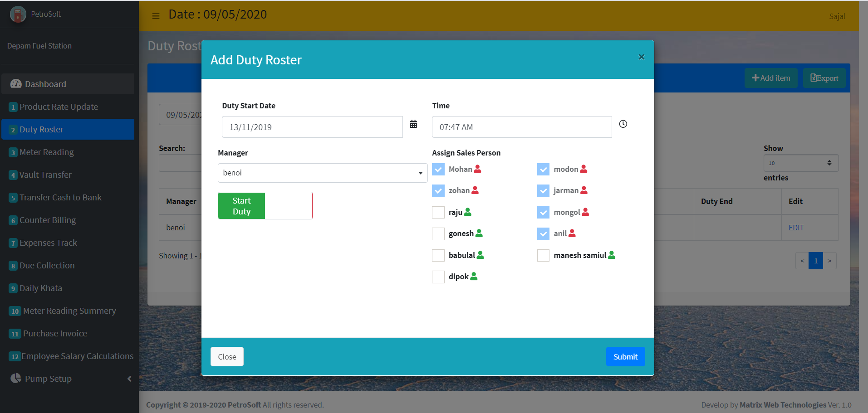Toggle the Start Duty switch
Screen dimensions: 868x413
(x=265, y=206)
